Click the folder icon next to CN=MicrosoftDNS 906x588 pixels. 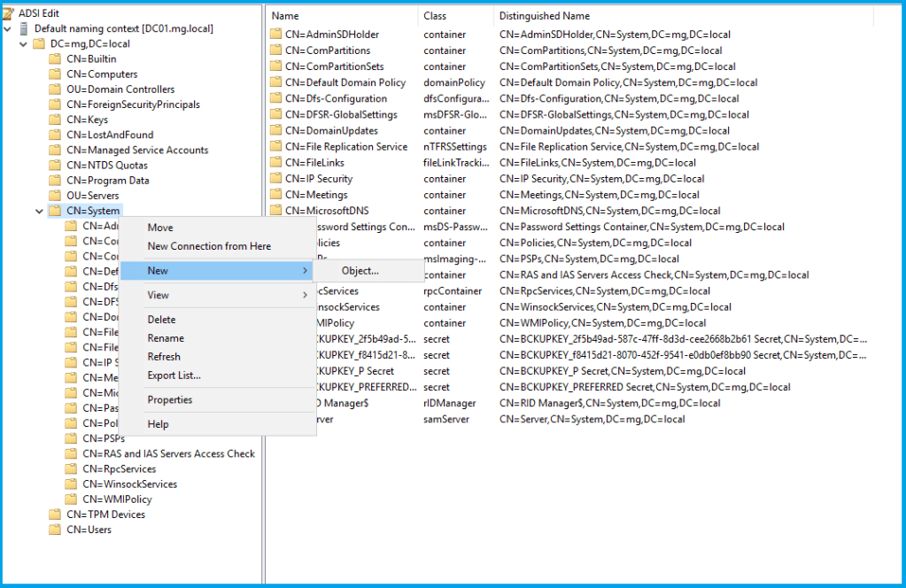[x=275, y=211]
